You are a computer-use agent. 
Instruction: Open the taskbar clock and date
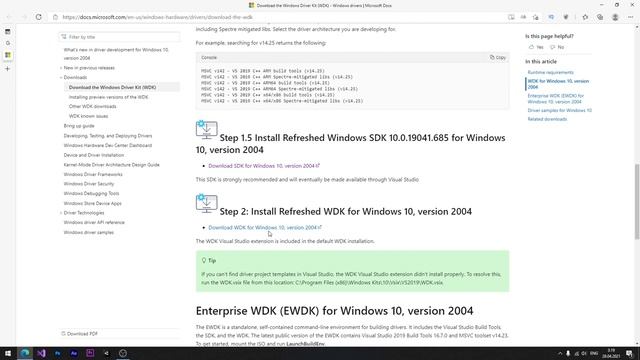tap(611, 353)
